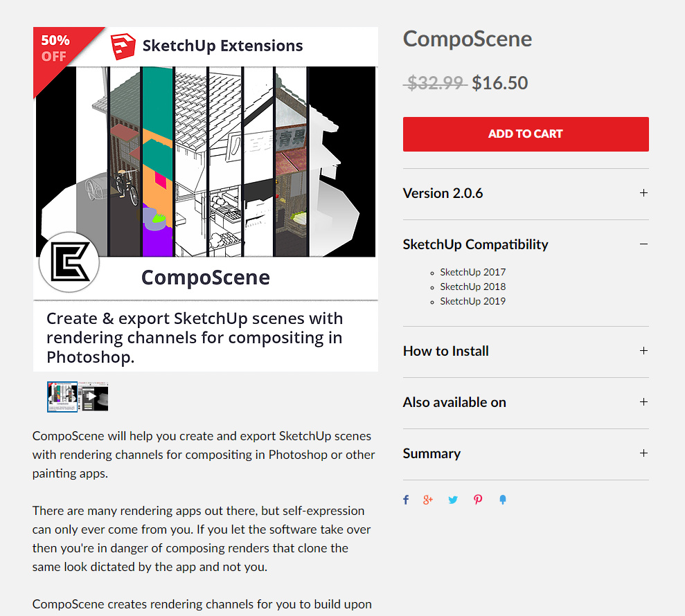Add CompoScene to cart
This screenshot has width=685, height=616.
tap(526, 134)
